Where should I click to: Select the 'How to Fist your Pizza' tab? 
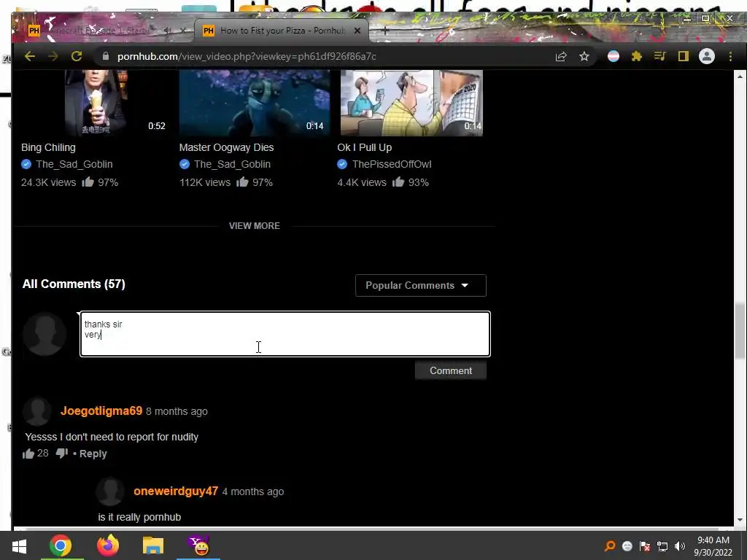click(x=282, y=31)
